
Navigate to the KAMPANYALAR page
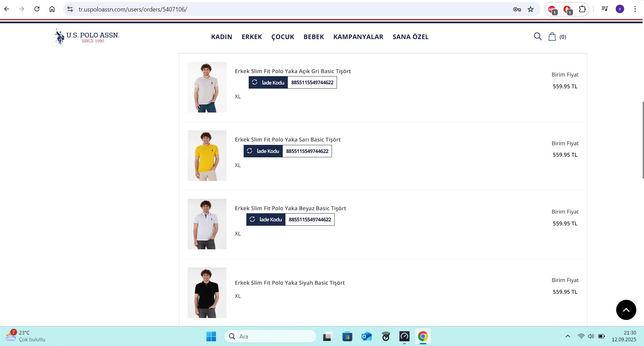pyautogui.click(x=358, y=37)
